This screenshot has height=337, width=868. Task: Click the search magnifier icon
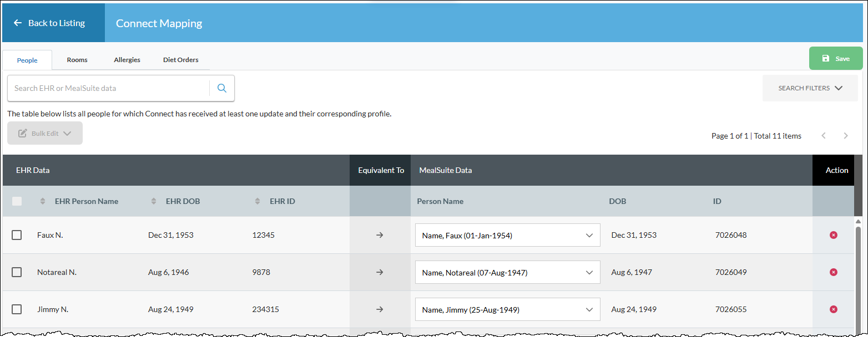(x=222, y=88)
